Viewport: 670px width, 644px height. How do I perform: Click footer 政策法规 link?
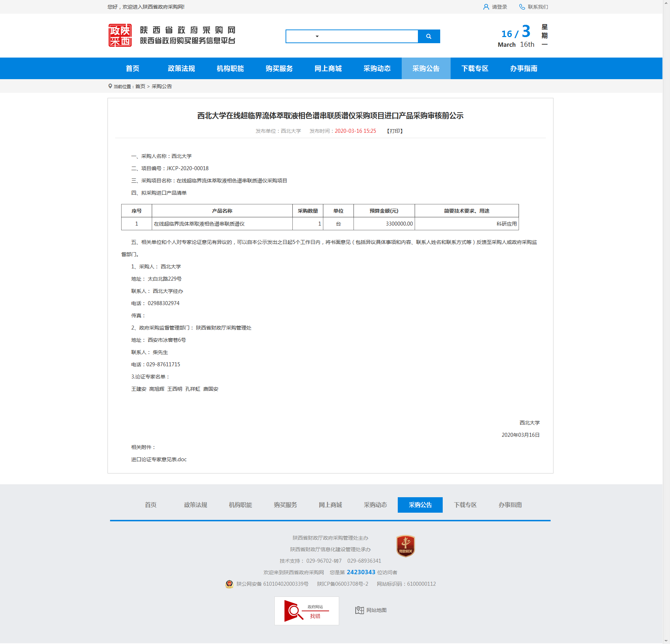[196, 505]
